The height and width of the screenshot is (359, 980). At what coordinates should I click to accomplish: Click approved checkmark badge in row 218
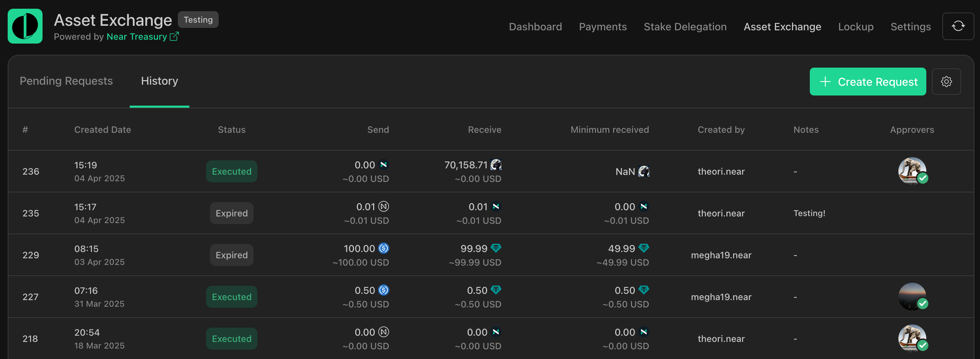click(x=922, y=345)
